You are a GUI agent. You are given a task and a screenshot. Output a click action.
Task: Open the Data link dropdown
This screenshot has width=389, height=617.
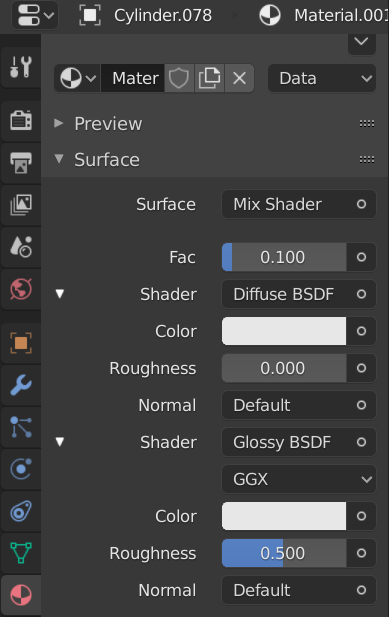(x=322, y=78)
